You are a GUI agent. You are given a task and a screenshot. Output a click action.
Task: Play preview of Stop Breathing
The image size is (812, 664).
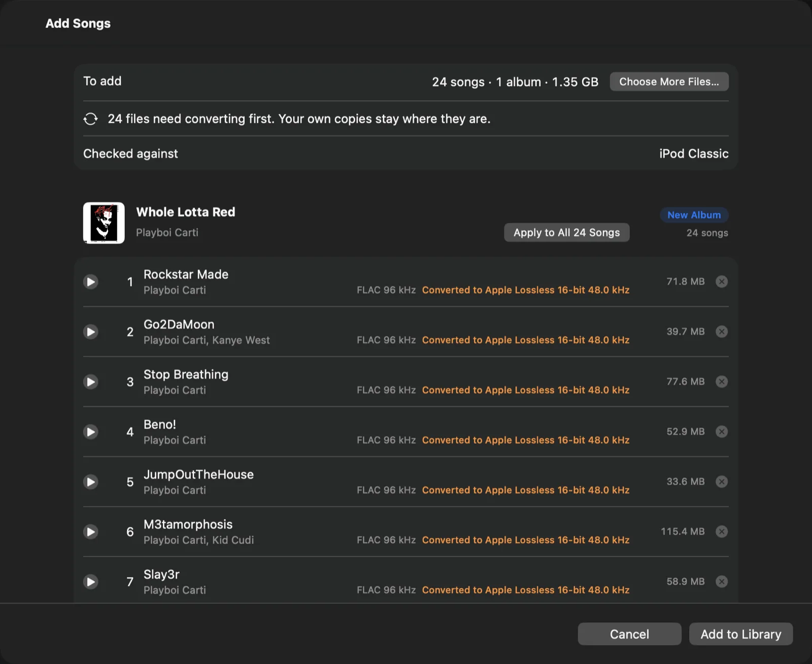[x=91, y=381]
